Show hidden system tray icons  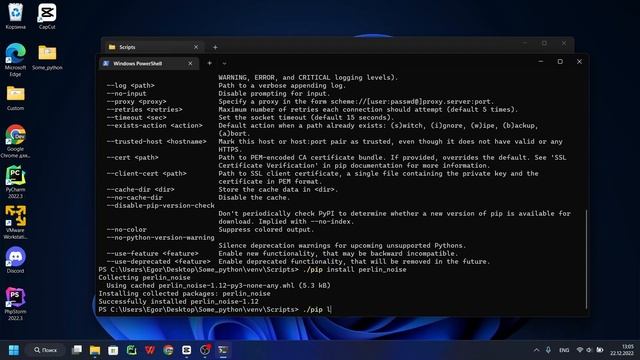pos(536,350)
